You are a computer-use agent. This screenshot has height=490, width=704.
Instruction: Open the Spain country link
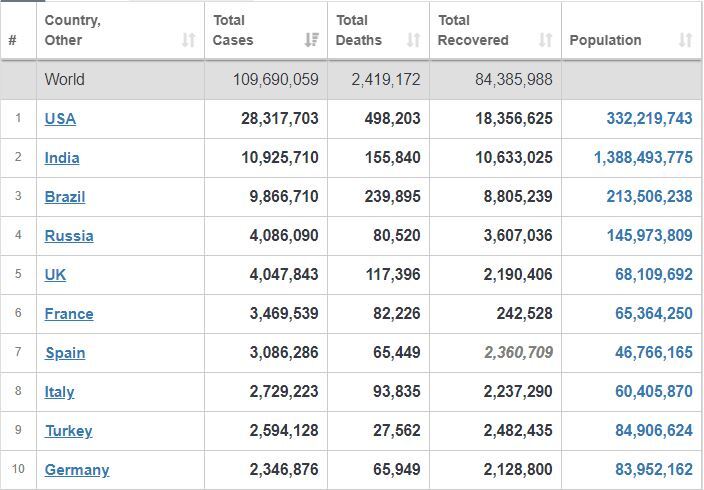[x=65, y=353]
